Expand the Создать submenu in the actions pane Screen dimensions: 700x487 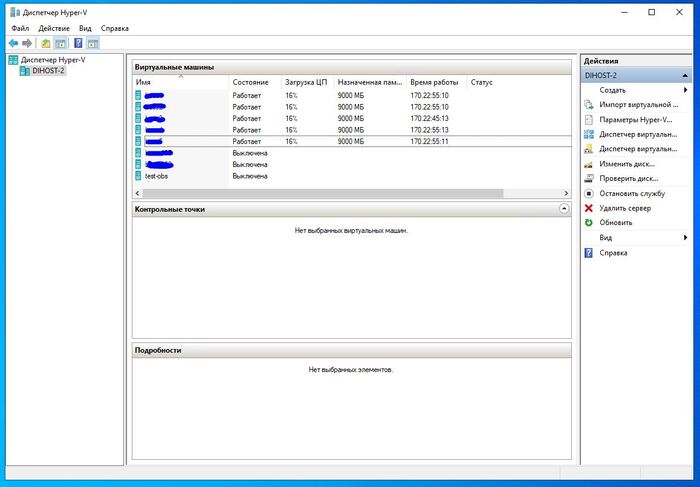[x=685, y=90]
